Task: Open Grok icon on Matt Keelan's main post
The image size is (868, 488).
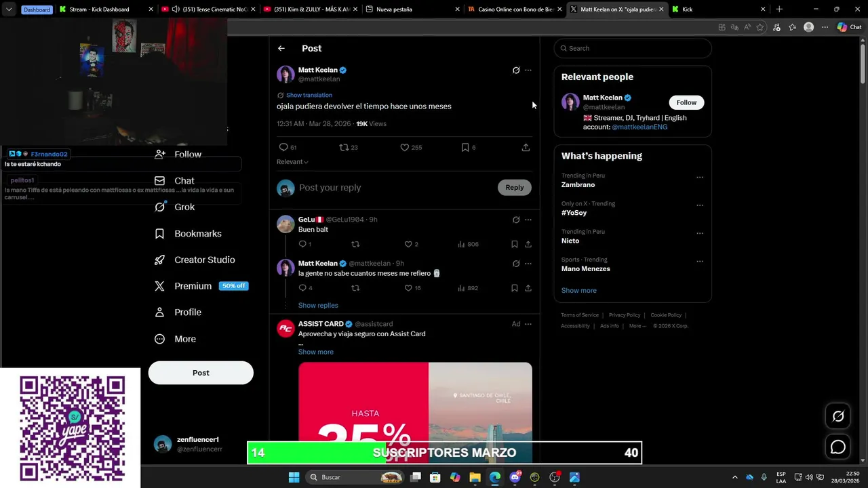Action: (516, 70)
